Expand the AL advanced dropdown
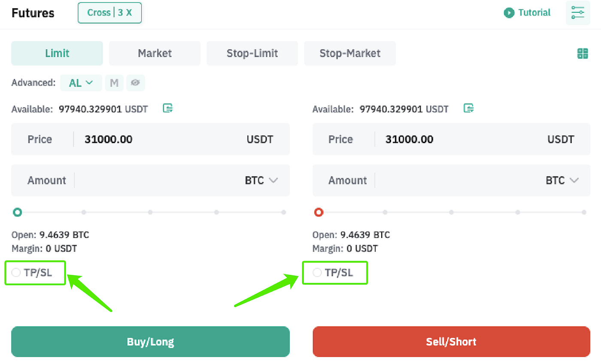 click(x=81, y=83)
